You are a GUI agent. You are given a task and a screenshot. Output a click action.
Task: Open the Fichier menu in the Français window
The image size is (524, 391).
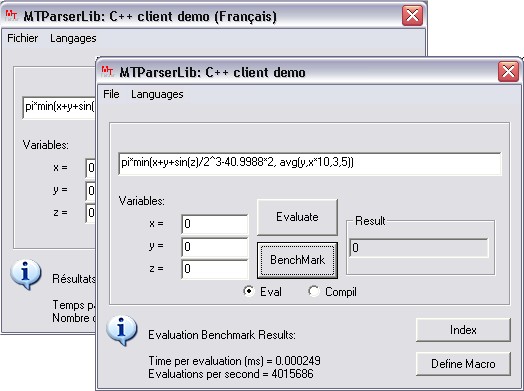click(x=22, y=38)
